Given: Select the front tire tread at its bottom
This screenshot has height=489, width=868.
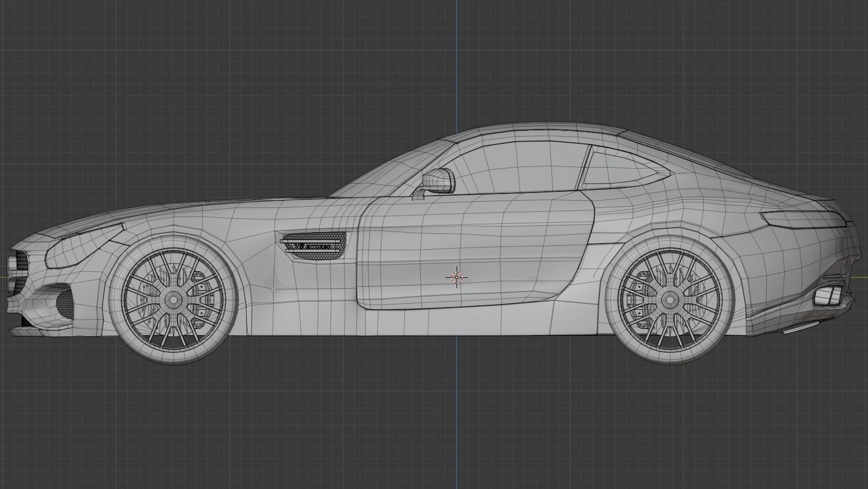Looking at the screenshot, I should point(174,359).
